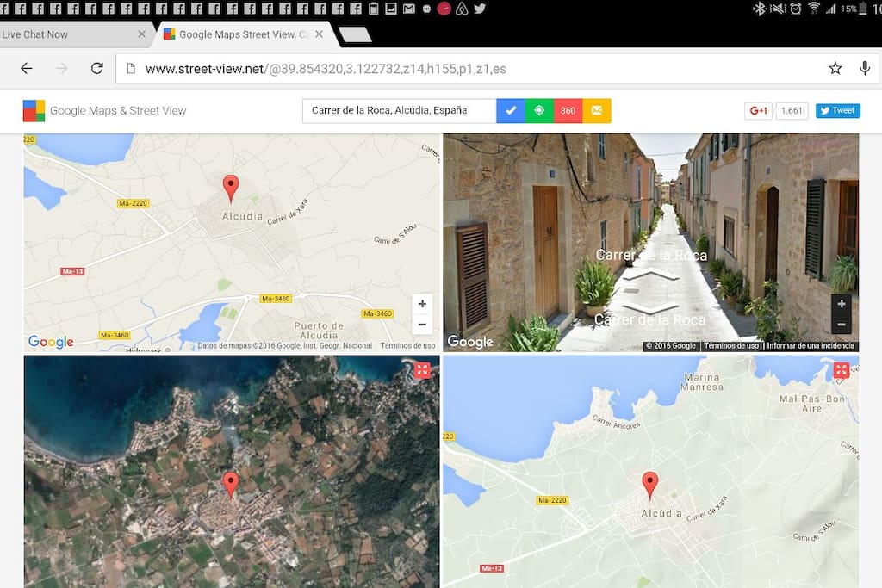The width and height of the screenshot is (882, 588).
Task: Zoom out on the Street View panorama
Action: pos(842,325)
